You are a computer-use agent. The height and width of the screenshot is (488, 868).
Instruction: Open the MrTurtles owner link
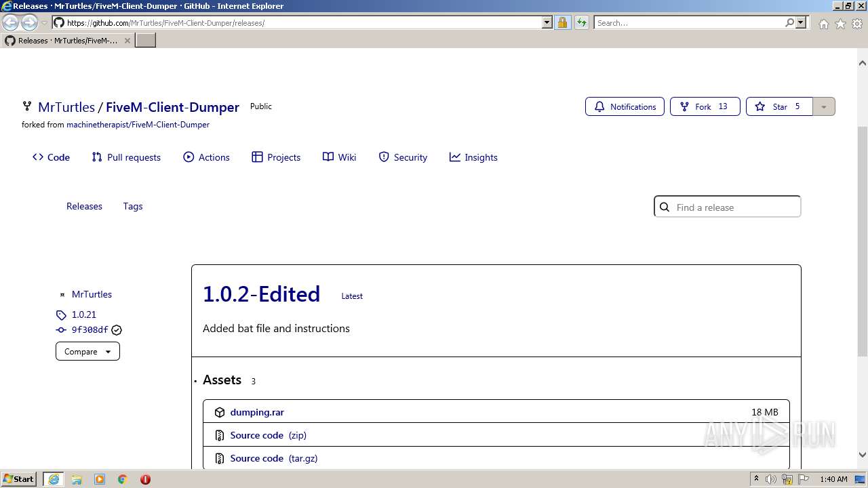pyautogui.click(x=66, y=107)
